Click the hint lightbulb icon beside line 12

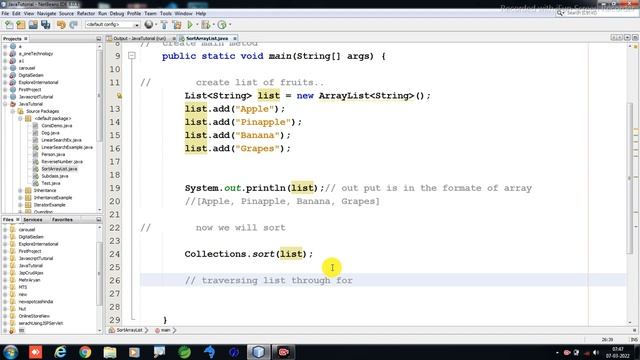[x=120, y=96]
